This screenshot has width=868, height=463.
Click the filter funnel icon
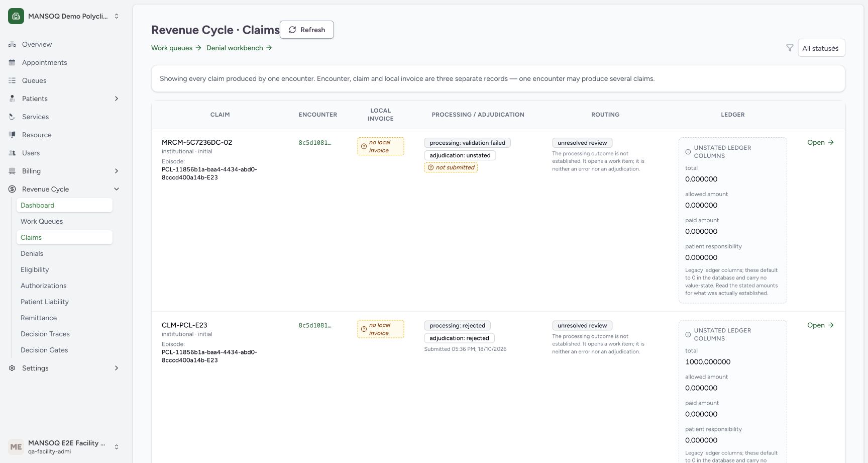pyautogui.click(x=790, y=48)
